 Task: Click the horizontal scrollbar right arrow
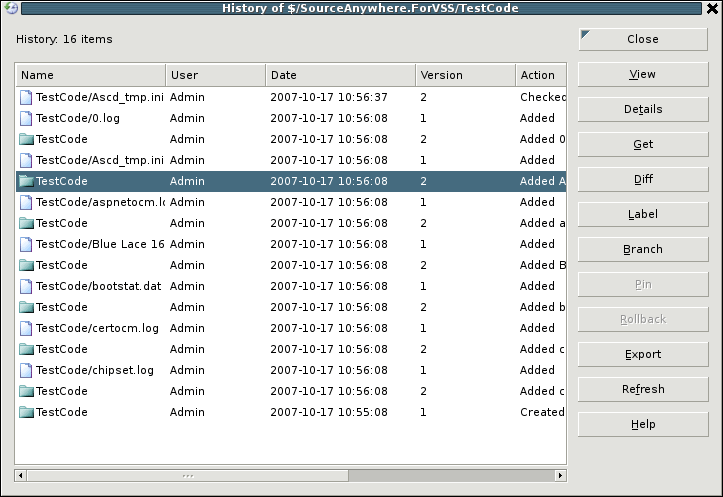(x=560, y=475)
